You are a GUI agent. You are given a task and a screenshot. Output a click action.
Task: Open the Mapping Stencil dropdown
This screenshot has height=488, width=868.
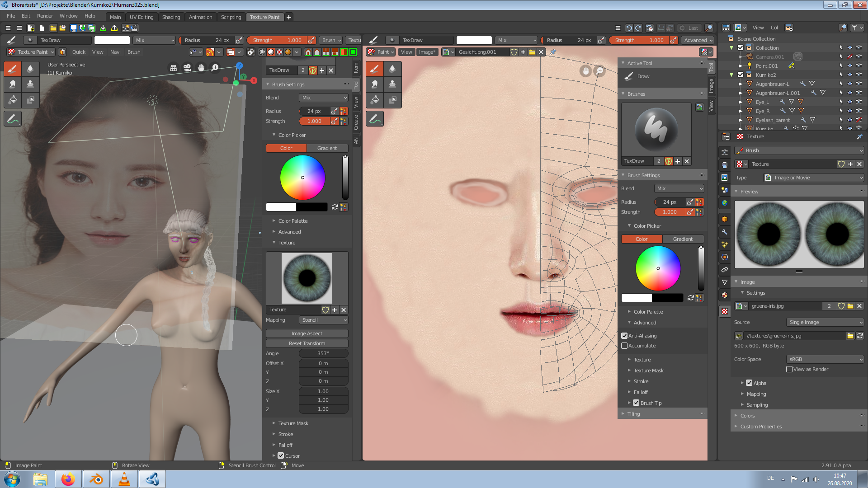323,320
